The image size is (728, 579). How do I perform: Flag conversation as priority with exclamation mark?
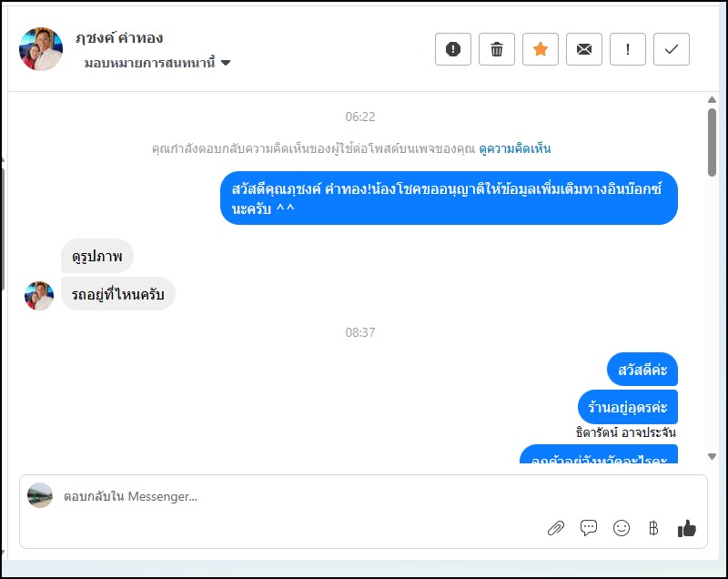click(x=627, y=49)
